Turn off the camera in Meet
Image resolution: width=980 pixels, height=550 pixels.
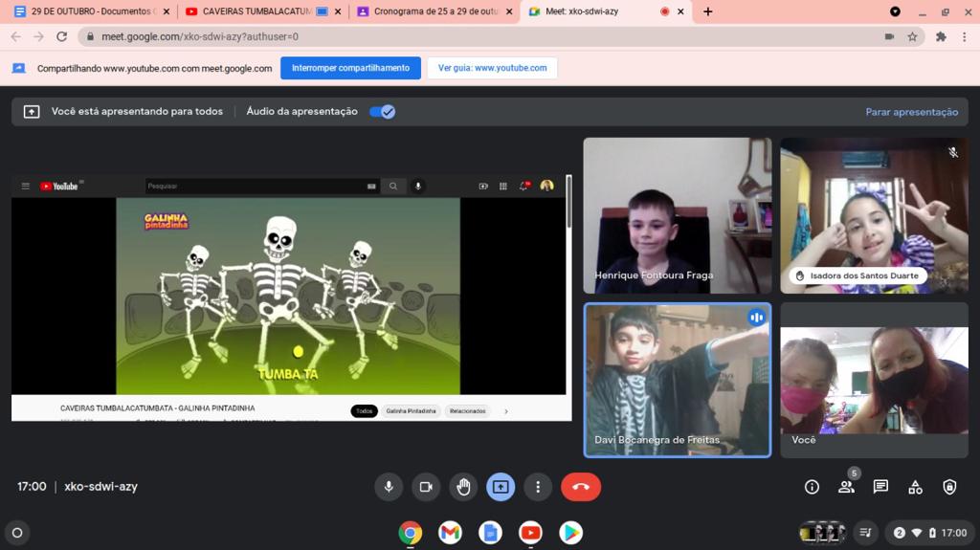pyautogui.click(x=426, y=487)
